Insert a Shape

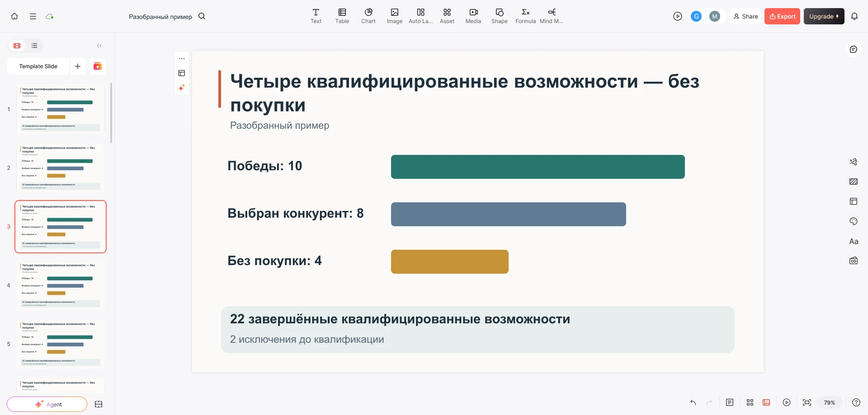click(x=500, y=16)
